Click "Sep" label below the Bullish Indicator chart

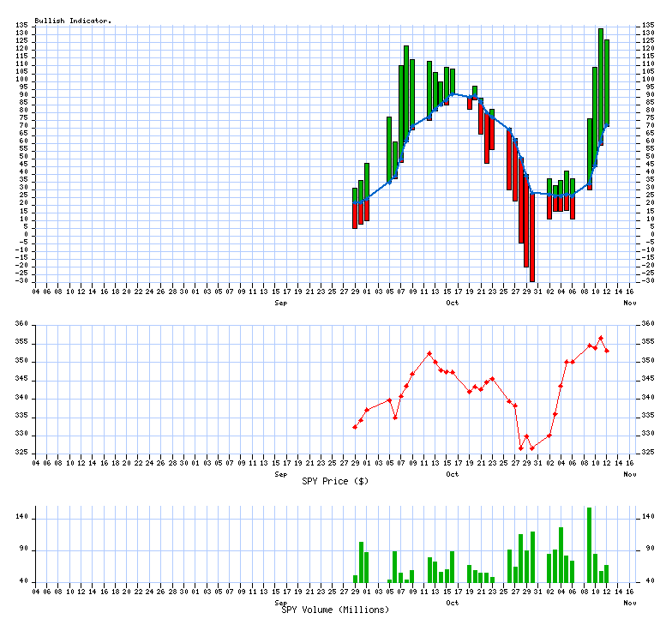tap(280, 303)
